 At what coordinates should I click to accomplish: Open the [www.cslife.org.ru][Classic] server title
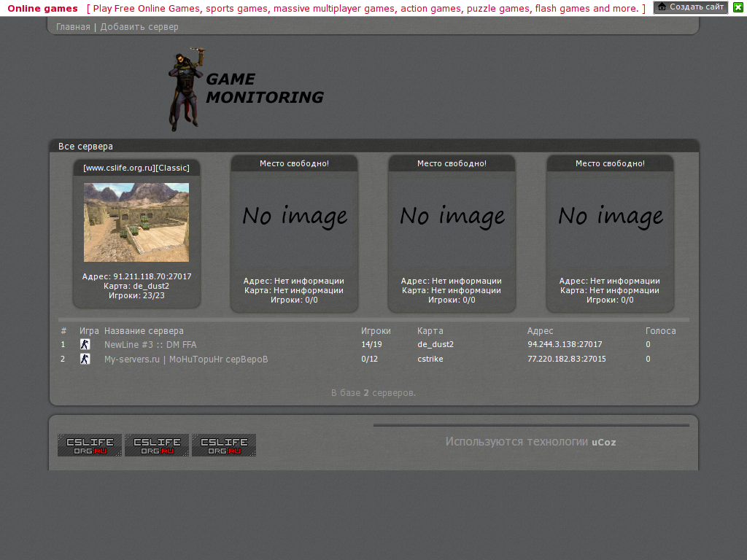(x=136, y=168)
